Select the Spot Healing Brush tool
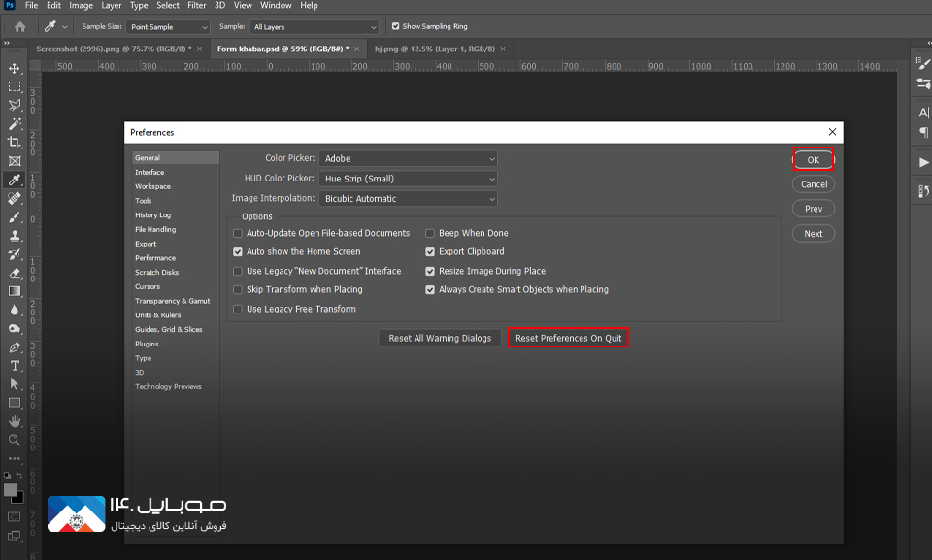Image resolution: width=932 pixels, height=560 pixels. pos(15,199)
